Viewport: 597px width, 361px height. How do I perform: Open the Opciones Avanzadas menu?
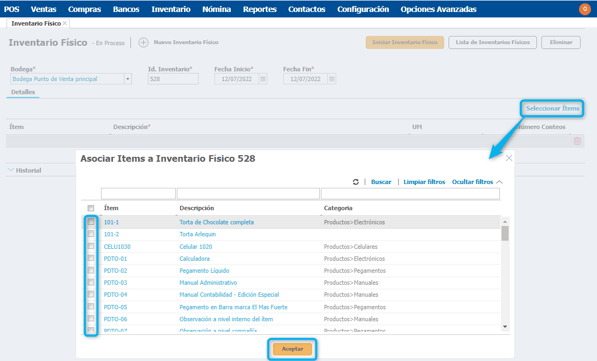pos(438,9)
